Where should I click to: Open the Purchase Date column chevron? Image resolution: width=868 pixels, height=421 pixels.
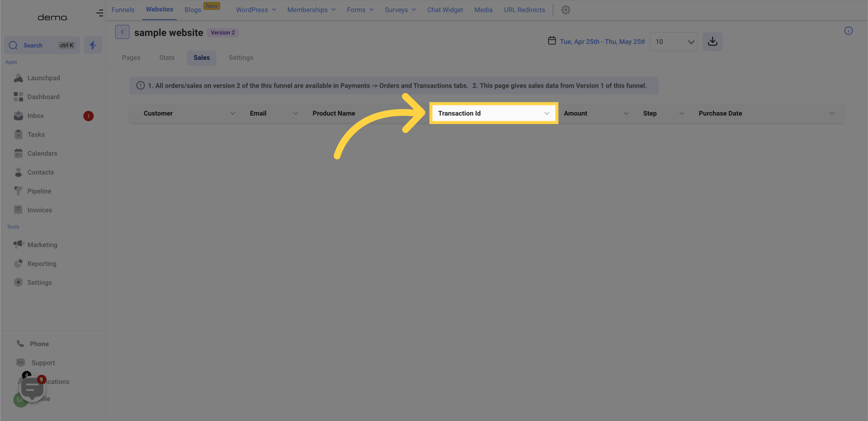832,113
